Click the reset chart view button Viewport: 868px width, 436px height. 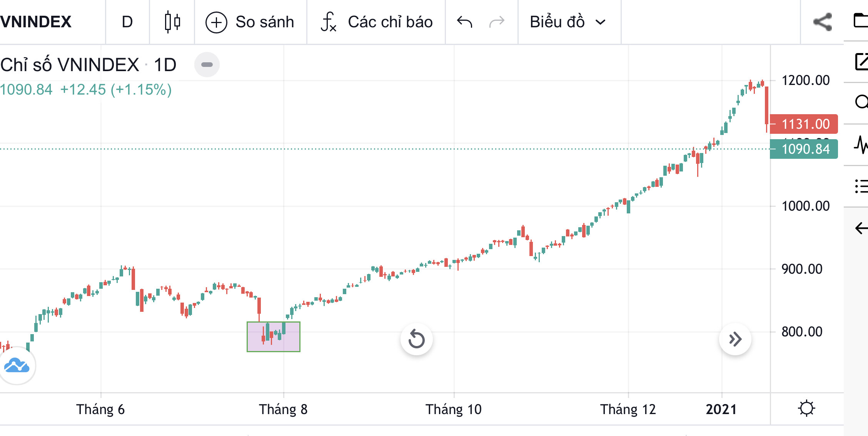416,339
